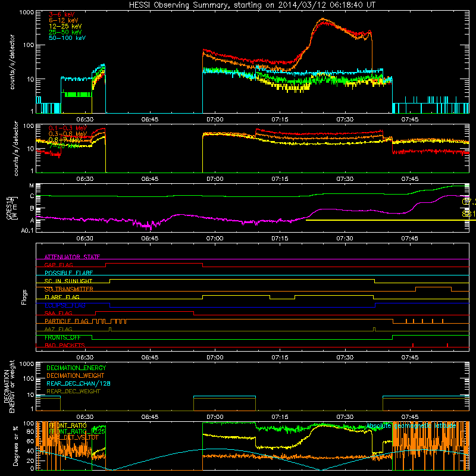Click the C class label on GOES axis
The width and height of the screenshot is (476, 476).
tap(32, 196)
